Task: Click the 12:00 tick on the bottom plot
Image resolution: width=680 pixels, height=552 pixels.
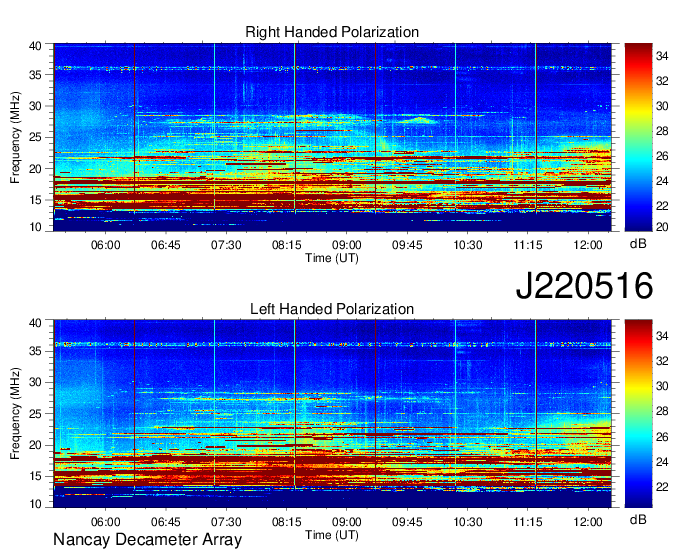Action: pos(588,522)
